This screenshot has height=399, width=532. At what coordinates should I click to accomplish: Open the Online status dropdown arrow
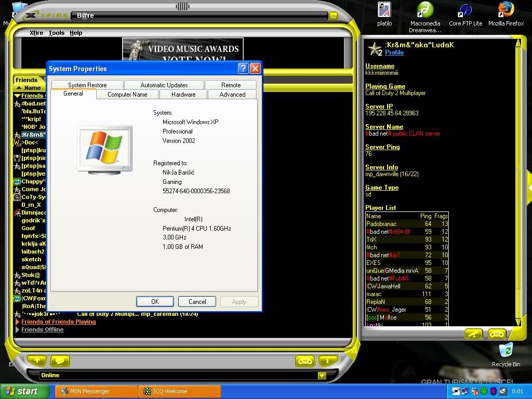click(322, 376)
